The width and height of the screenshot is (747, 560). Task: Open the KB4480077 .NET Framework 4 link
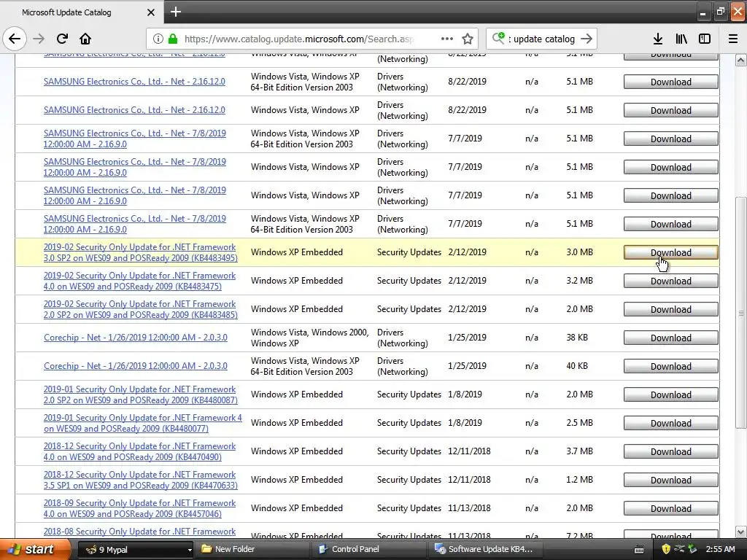(142, 423)
